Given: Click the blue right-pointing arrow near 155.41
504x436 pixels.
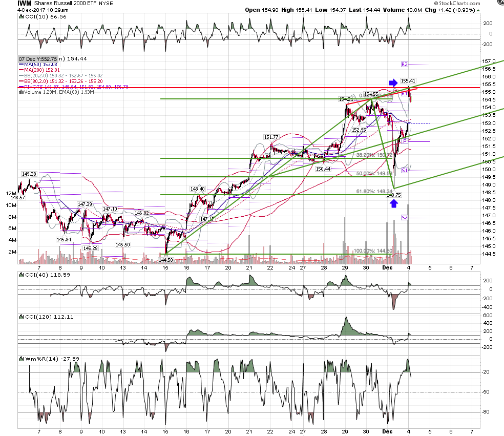Looking at the screenshot, I should coord(393,83).
